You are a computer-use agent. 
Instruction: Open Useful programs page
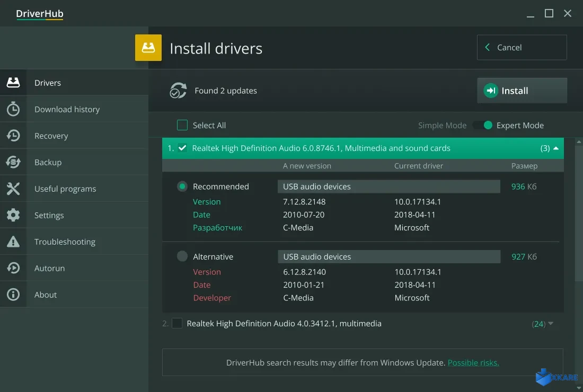coord(74,189)
